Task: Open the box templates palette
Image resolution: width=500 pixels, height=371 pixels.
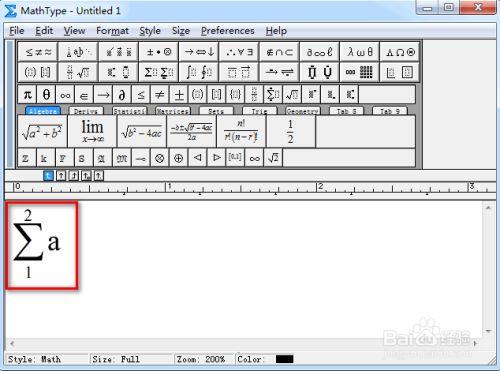Action: tap(400, 72)
